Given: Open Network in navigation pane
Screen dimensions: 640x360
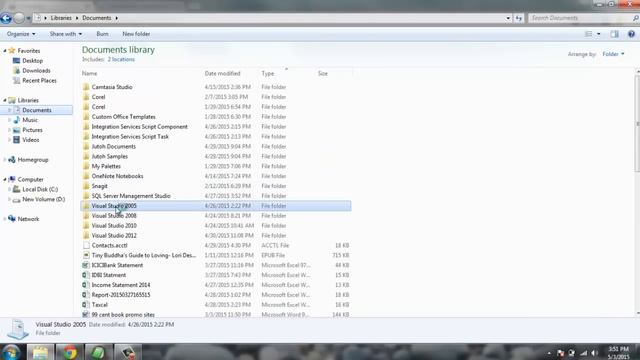Looking at the screenshot, I should 28,219.
